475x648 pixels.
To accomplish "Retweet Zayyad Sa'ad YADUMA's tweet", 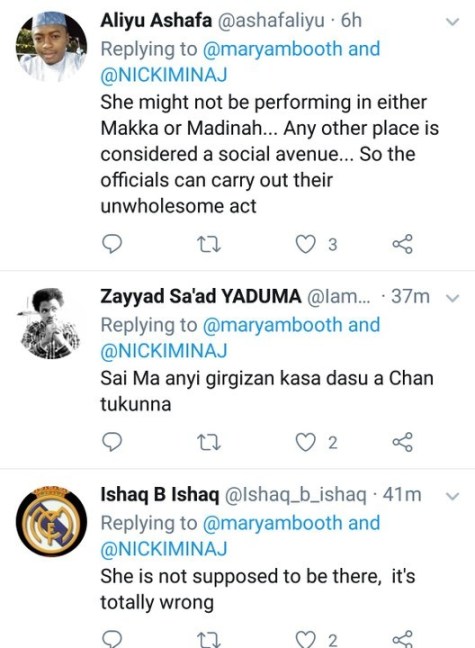I will tap(209, 443).
